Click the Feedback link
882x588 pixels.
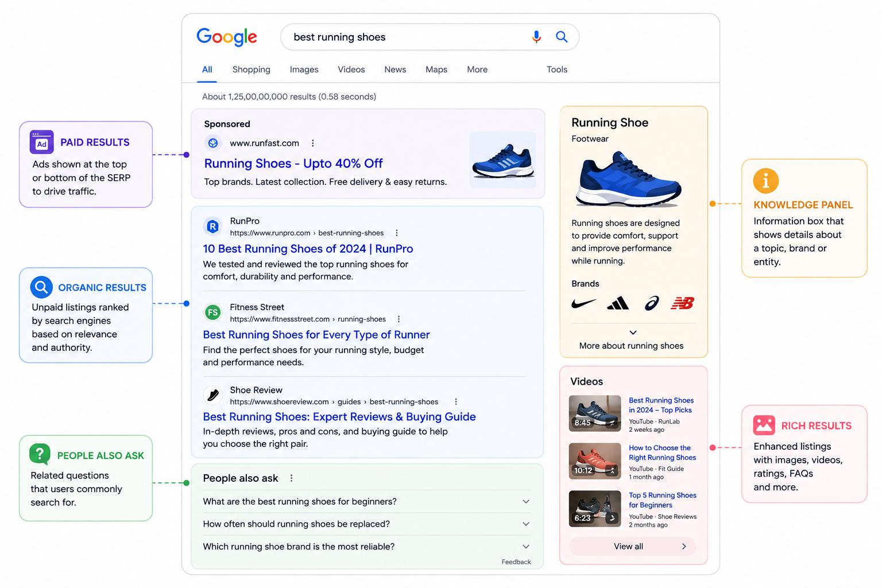pyautogui.click(x=516, y=562)
